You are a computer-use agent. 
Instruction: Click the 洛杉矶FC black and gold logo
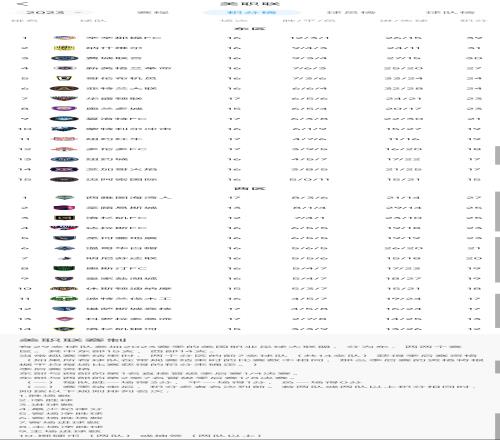click(64, 218)
